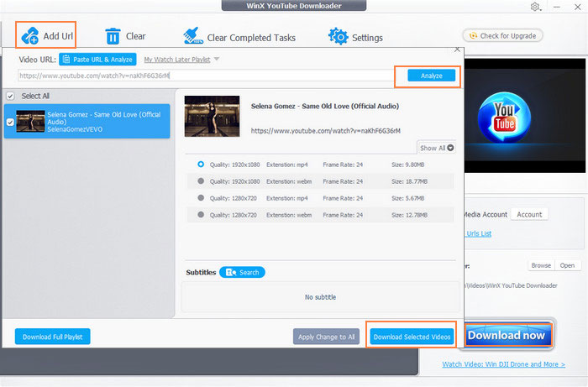
Task: Select 1280x720 webm quality radio button
Action: pos(201,215)
